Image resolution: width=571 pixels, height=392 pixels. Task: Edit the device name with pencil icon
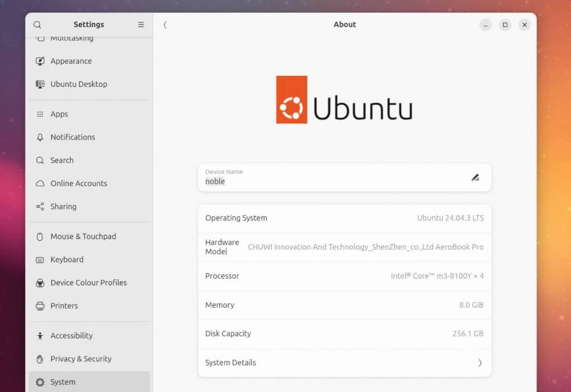pos(475,177)
